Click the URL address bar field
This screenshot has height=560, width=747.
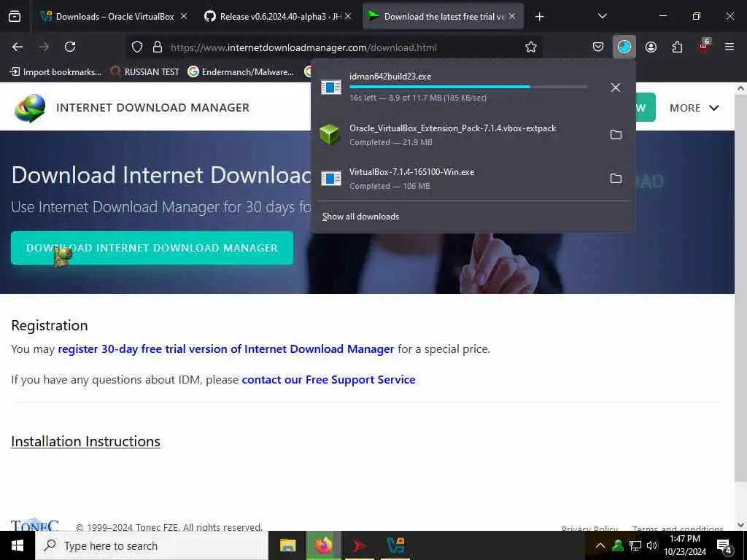point(333,47)
